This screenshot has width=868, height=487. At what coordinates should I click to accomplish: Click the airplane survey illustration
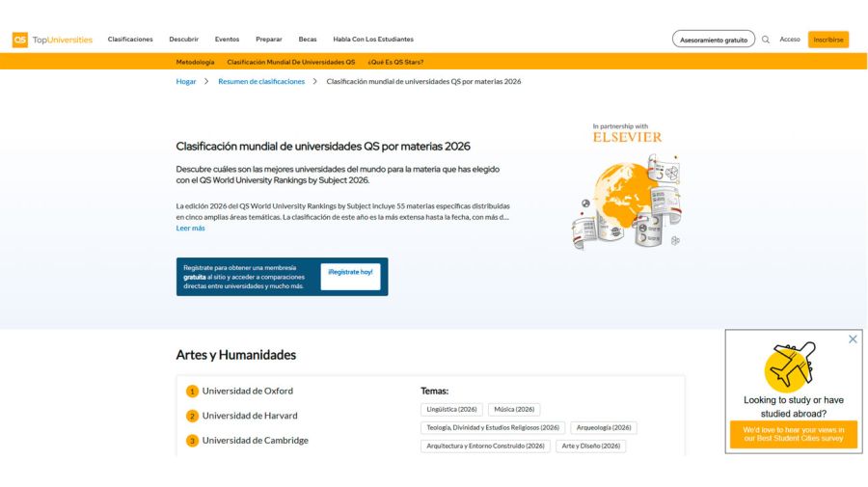pyautogui.click(x=791, y=365)
